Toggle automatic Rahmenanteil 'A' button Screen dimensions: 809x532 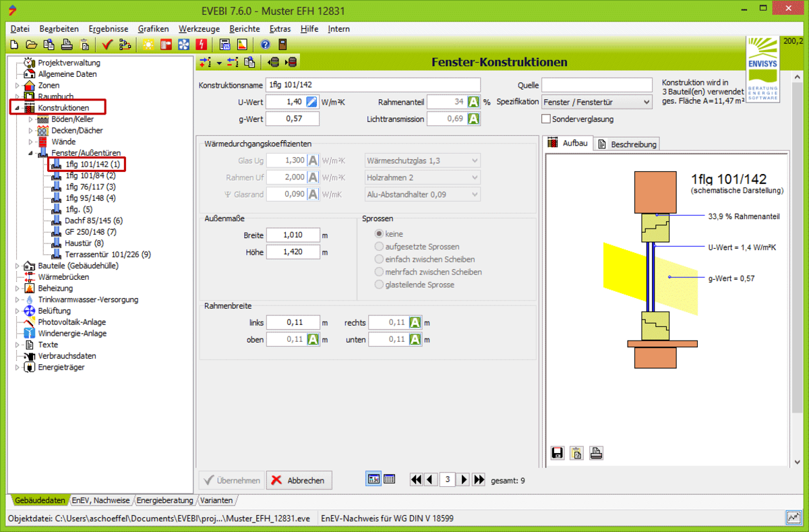pyautogui.click(x=473, y=102)
